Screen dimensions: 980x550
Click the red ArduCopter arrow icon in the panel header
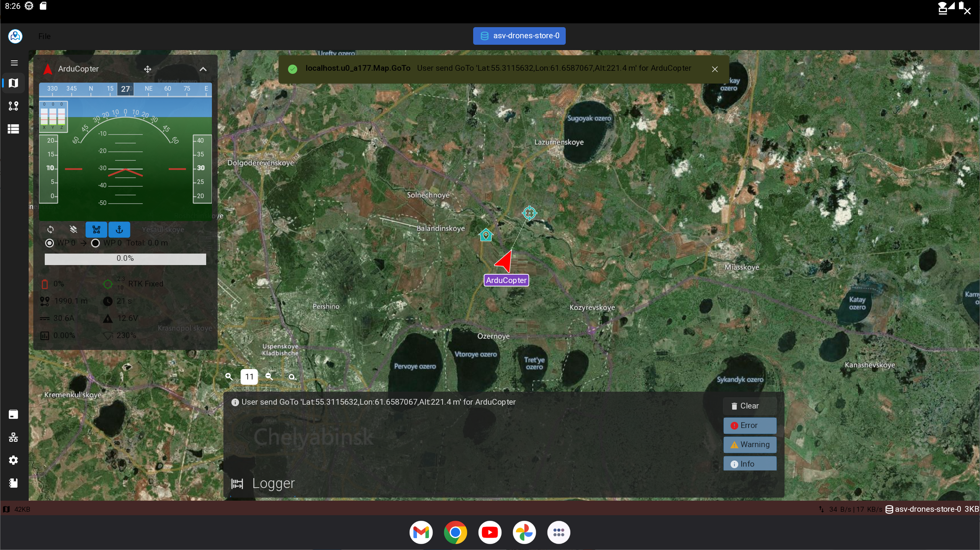pyautogui.click(x=48, y=69)
